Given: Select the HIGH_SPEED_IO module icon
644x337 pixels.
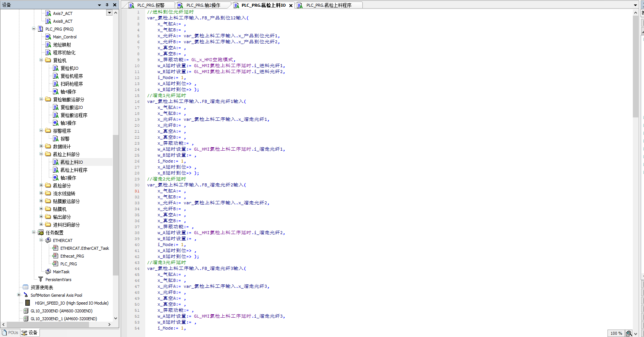Looking at the screenshot, I should pos(27,303).
